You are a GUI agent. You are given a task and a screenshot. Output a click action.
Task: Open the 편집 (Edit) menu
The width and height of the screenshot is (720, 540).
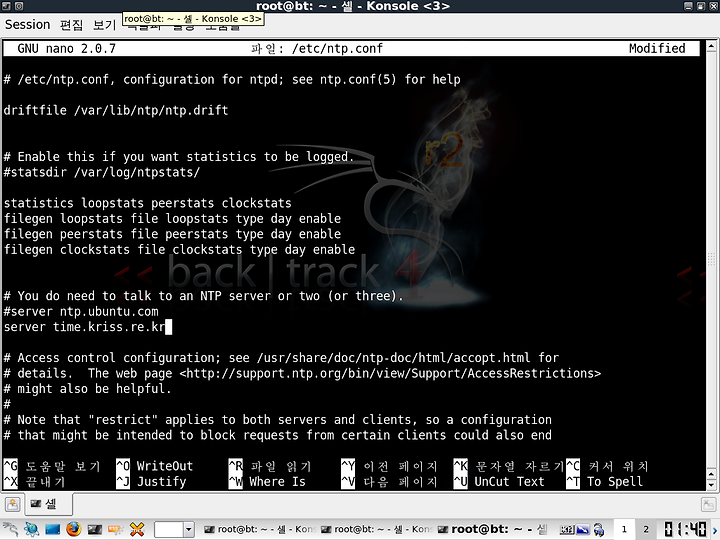[x=71, y=24]
